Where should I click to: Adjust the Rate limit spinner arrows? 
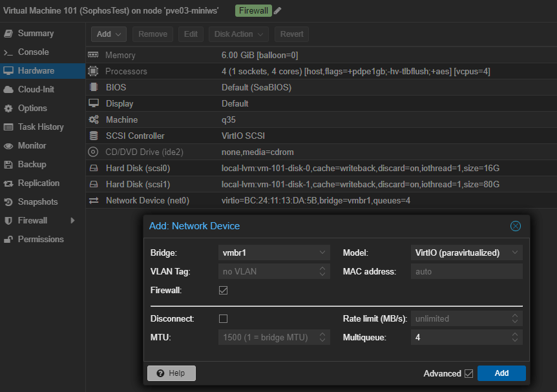515,319
